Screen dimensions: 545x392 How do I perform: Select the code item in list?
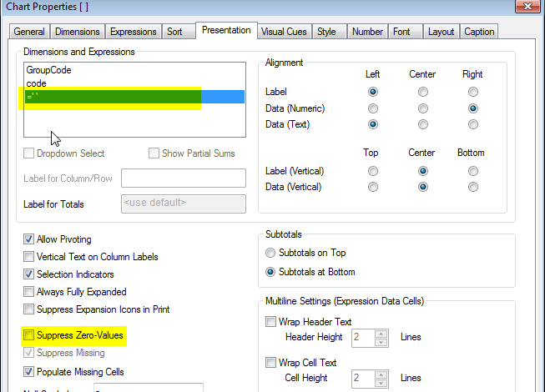click(x=37, y=83)
